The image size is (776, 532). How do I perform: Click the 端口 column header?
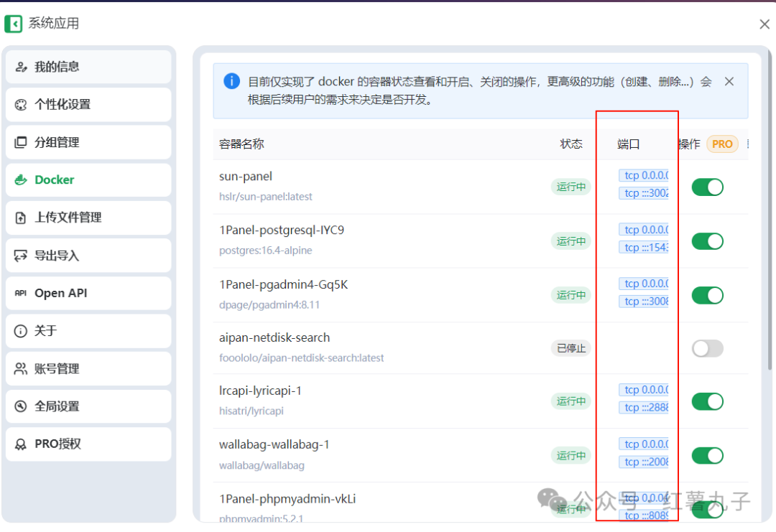[629, 144]
